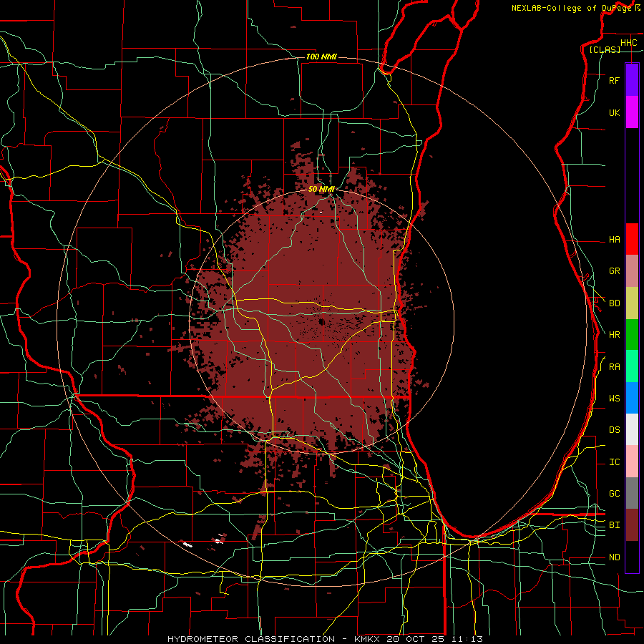The image size is (644, 644).
Task: Select the GR legend color block
Action: [x=632, y=271]
